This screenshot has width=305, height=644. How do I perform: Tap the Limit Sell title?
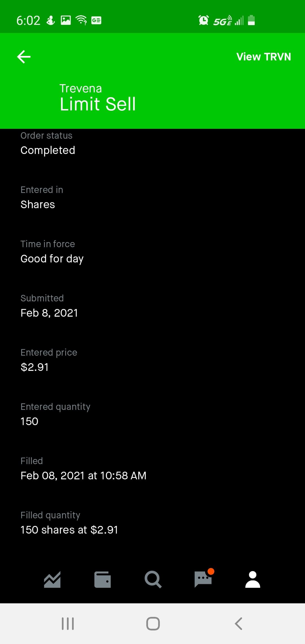(x=98, y=104)
